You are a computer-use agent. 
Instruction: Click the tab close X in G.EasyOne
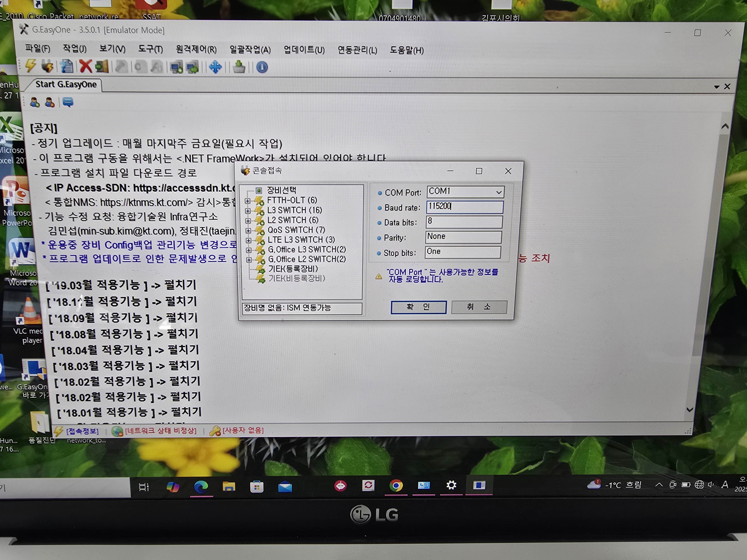727,87
